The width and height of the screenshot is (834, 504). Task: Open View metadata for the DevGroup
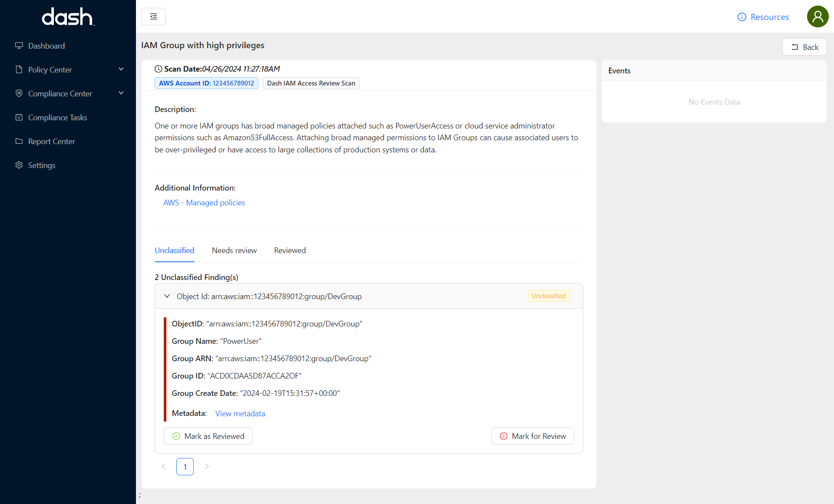click(240, 413)
